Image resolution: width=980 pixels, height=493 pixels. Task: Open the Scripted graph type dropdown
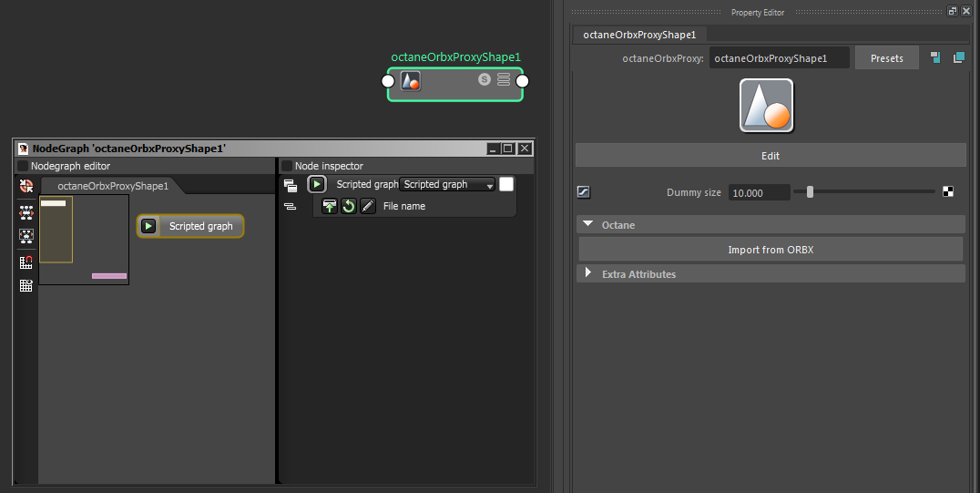(x=447, y=184)
